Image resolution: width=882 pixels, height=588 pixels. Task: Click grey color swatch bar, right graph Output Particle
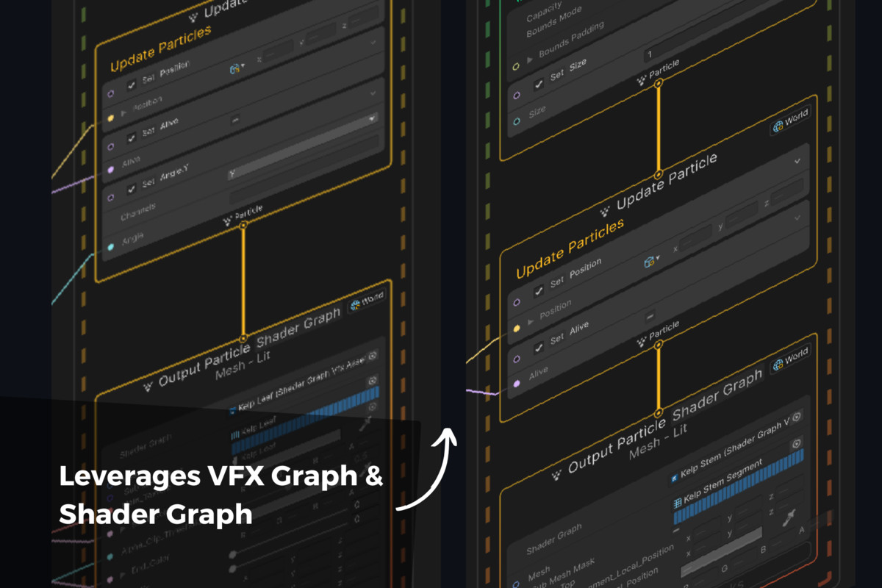[x=721, y=551]
